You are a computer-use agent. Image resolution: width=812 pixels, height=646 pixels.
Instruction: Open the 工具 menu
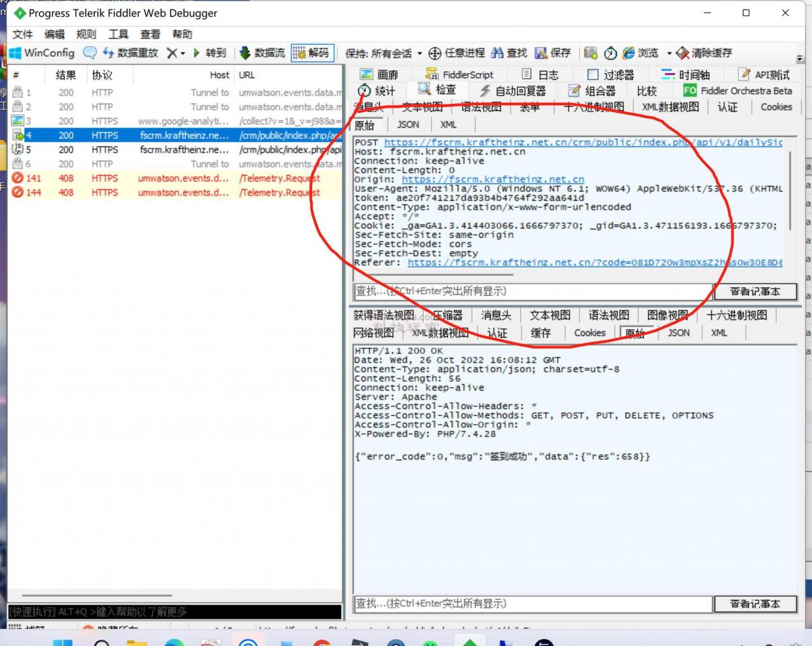tap(118, 34)
